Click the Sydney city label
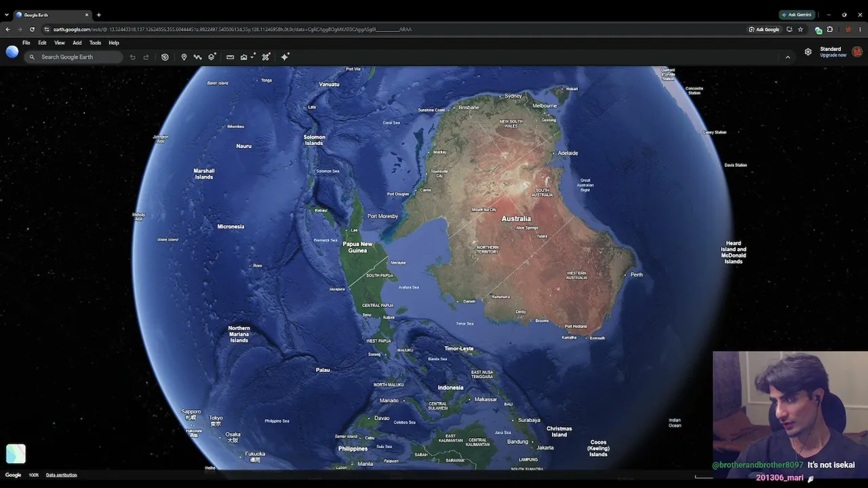868x488 pixels. [x=513, y=96]
